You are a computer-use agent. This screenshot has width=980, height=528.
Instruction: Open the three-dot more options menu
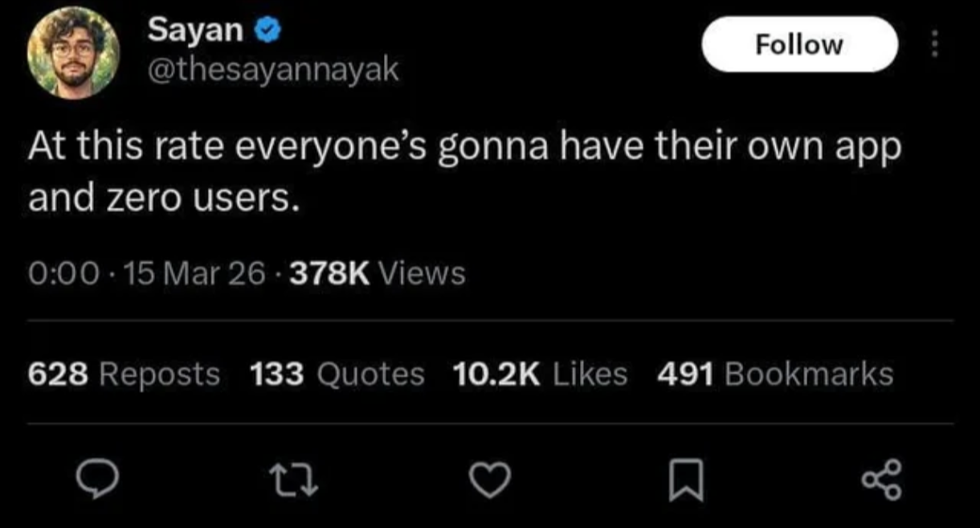point(934,44)
